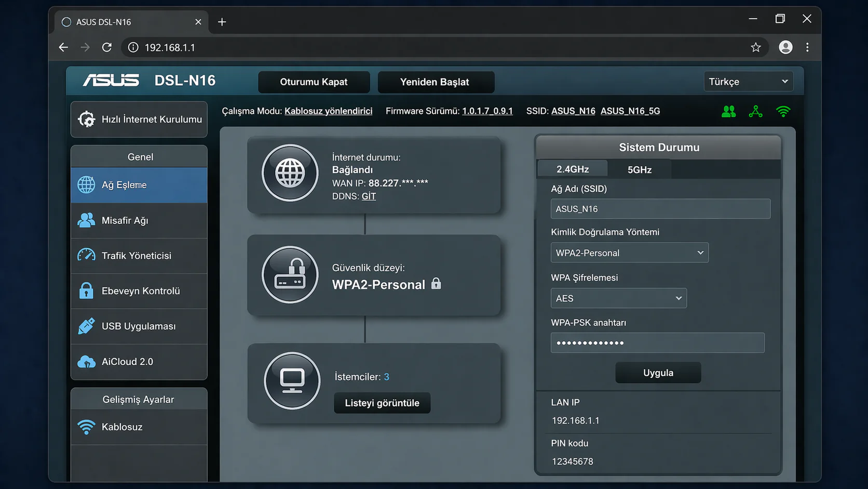Image resolution: width=868 pixels, height=489 pixels.
Task: Switch to the 5GHz tab
Action: (x=639, y=169)
